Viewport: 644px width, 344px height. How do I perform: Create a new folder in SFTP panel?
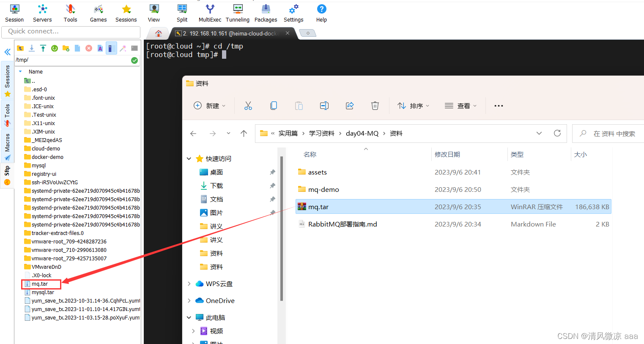point(66,48)
